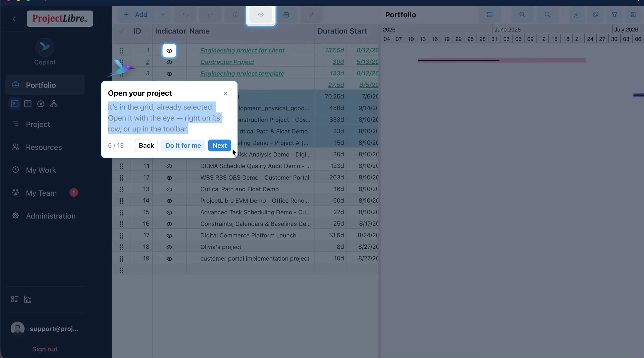Click Sign out link

click(45, 349)
